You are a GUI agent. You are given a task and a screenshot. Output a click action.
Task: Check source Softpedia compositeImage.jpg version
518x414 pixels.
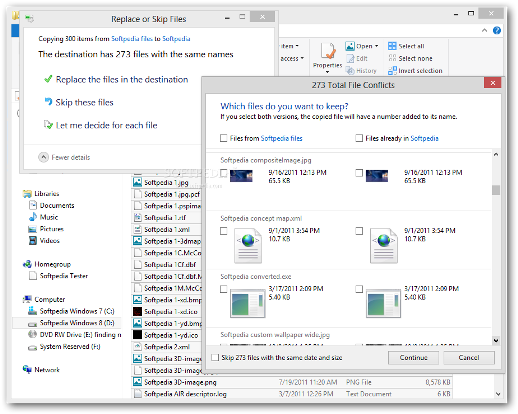click(224, 173)
